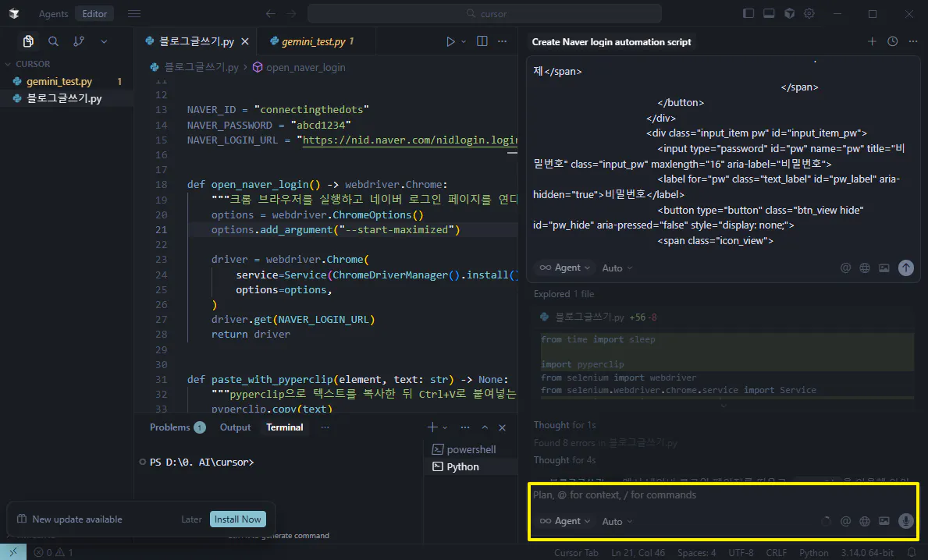This screenshot has width=928, height=560.
Task: Close the terminal panel
Action: pos(502,427)
